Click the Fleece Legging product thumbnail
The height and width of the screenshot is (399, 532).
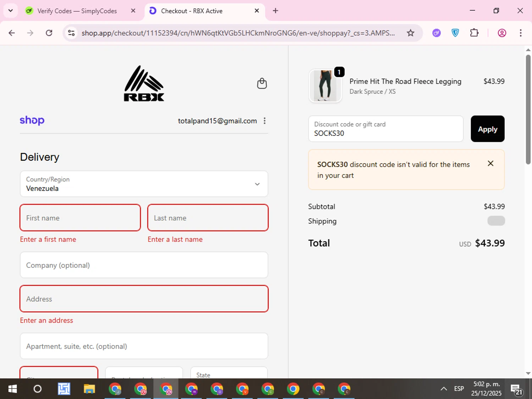pyautogui.click(x=325, y=86)
